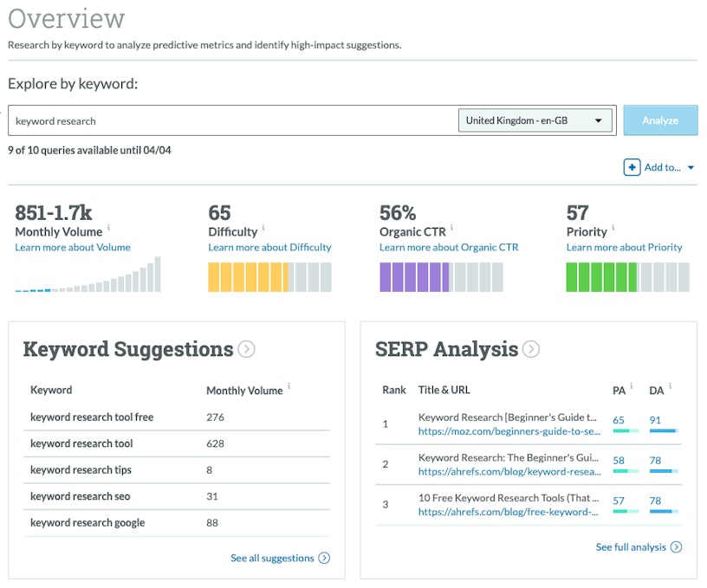Viewport: 707px width, 588px height.
Task: Click the plus icon beside Add to
Action: [632, 167]
